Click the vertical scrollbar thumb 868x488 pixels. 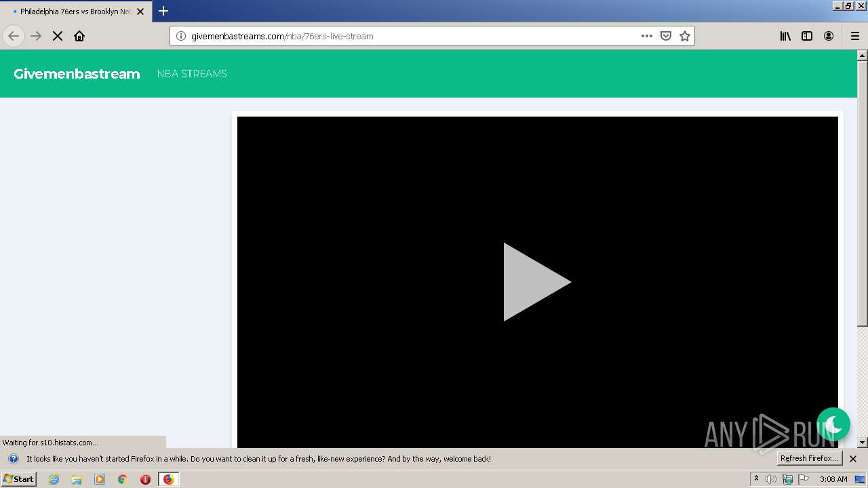click(863, 193)
